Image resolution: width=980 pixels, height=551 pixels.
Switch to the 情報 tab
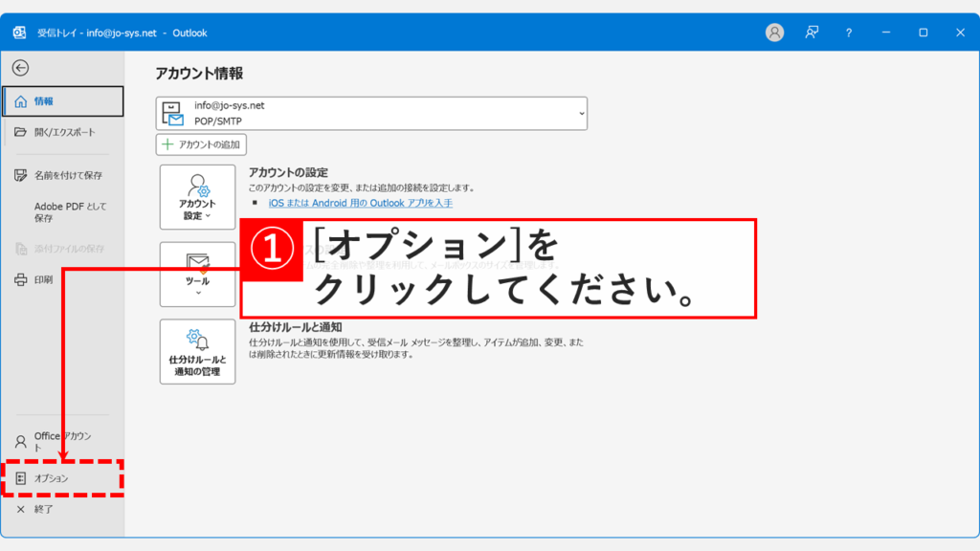[48, 100]
